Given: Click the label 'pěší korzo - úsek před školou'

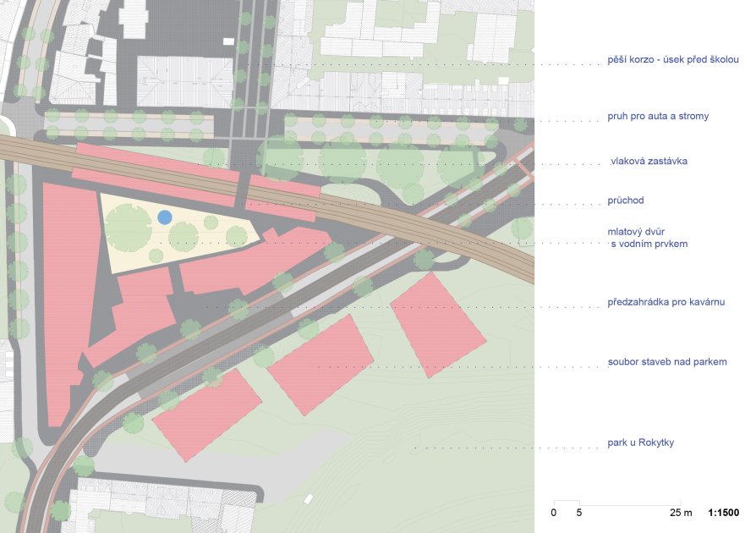Looking at the screenshot, I should (x=673, y=59).
